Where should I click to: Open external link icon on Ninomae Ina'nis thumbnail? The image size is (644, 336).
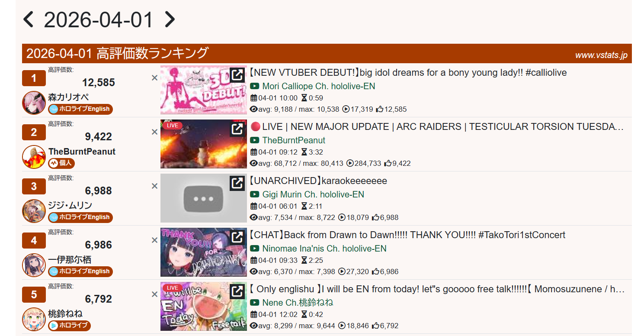(x=237, y=237)
